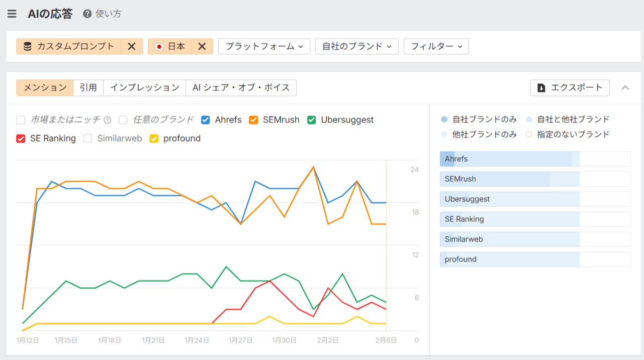Remove the カスタムプロンプト filter with X

point(132,47)
